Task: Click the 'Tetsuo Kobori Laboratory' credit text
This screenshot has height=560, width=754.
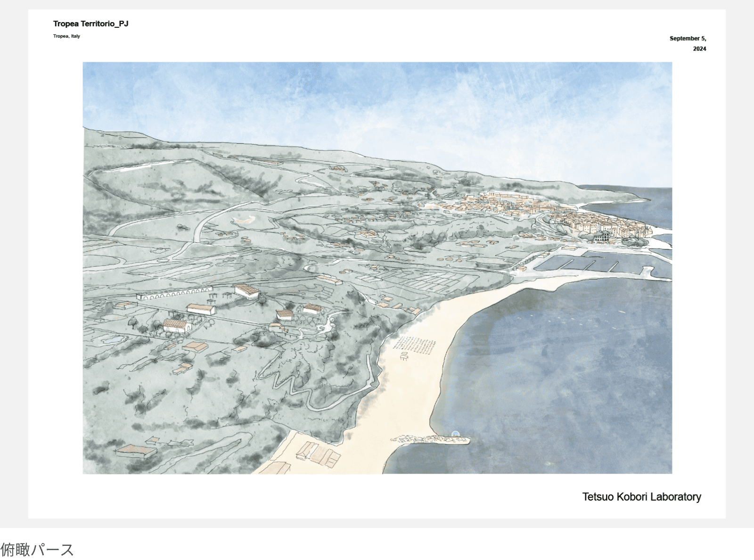Action: pos(641,497)
